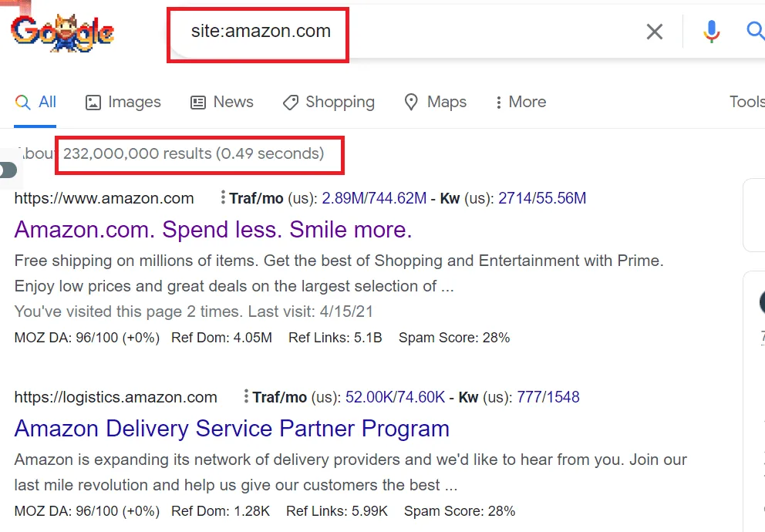This screenshot has height=532, width=765.
Task: Open three-dot menu beside www.amazon.com result
Action: [223, 198]
